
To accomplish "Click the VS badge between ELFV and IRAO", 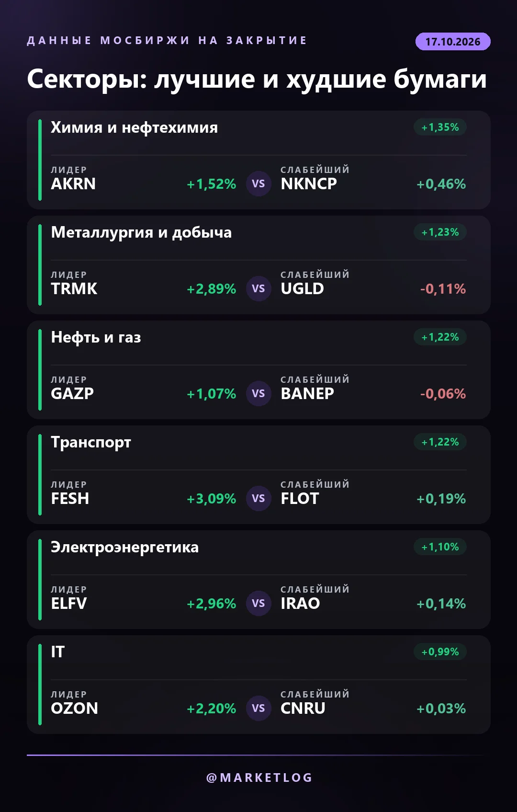I will (258, 603).
